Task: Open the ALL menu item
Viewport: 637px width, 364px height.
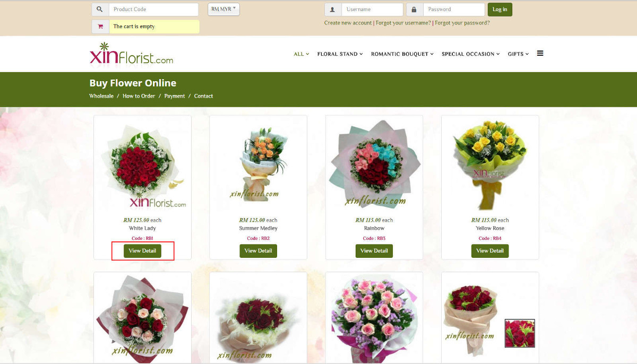Action: (300, 54)
